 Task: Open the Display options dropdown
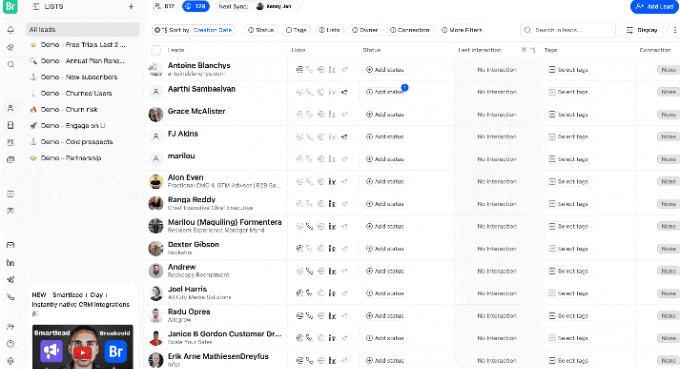click(642, 30)
